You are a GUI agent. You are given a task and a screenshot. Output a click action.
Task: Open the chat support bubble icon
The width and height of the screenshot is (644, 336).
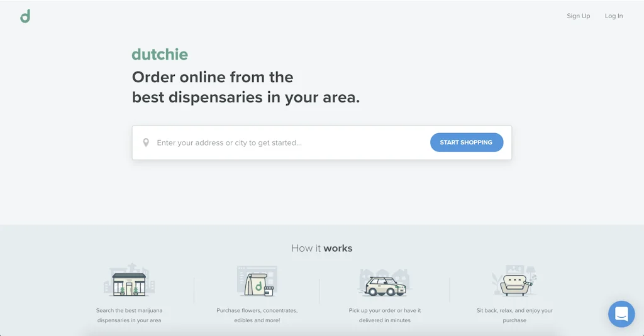pos(621,314)
